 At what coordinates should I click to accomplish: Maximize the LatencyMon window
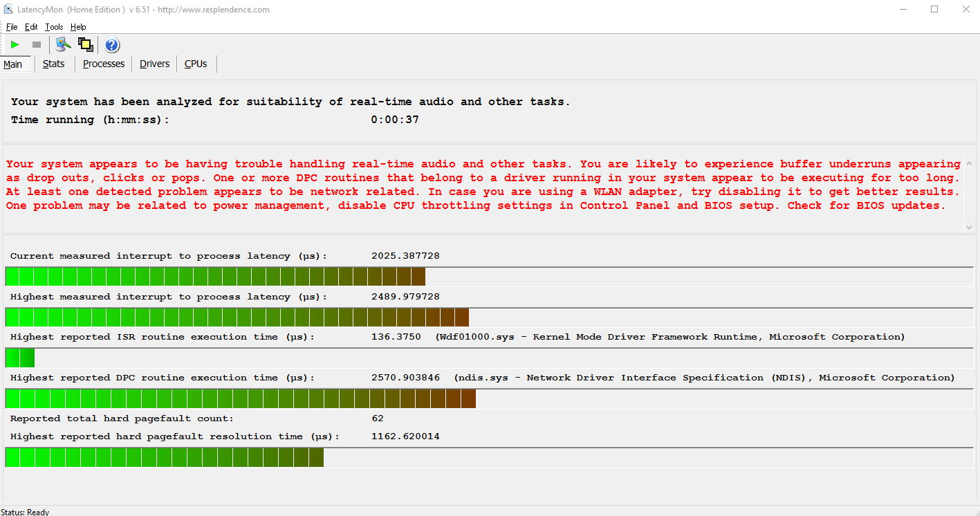[934, 10]
